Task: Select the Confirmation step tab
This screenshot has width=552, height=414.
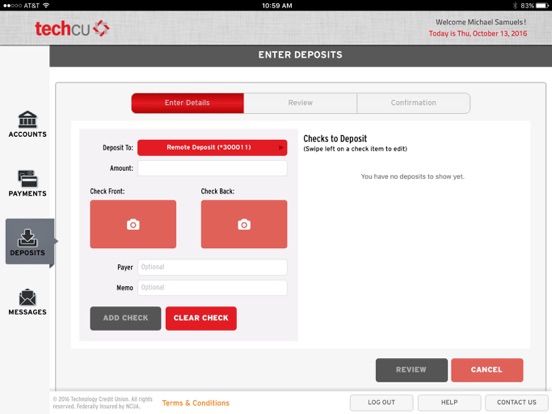Action: click(x=414, y=103)
